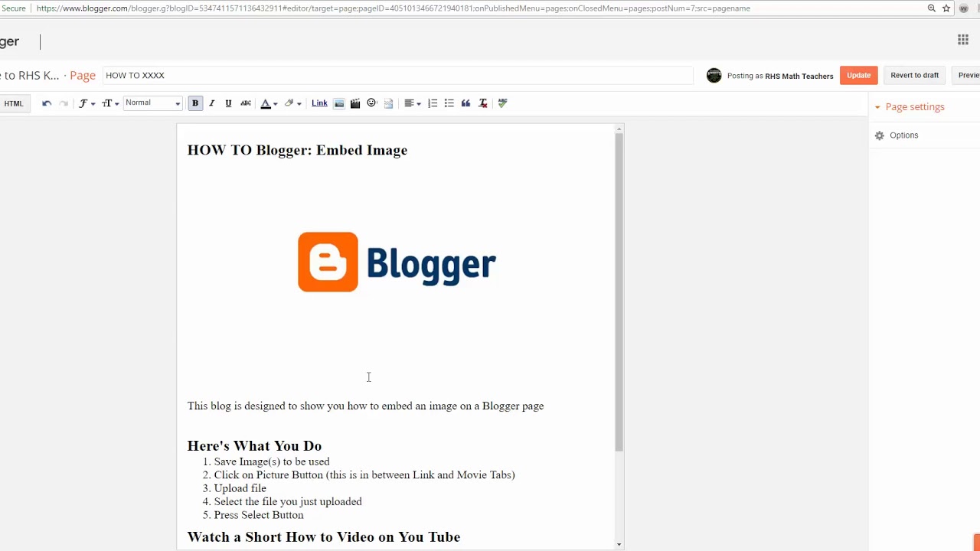980x551 pixels.
Task: Toggle bold formatting
Action: pyautogui.click(x=195, y=103)
